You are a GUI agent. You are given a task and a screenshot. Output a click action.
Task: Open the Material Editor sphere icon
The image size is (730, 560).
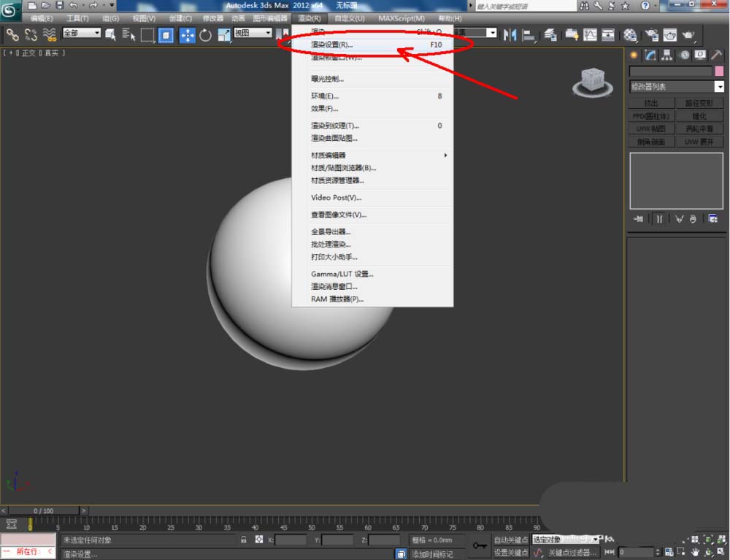[630, 34]
